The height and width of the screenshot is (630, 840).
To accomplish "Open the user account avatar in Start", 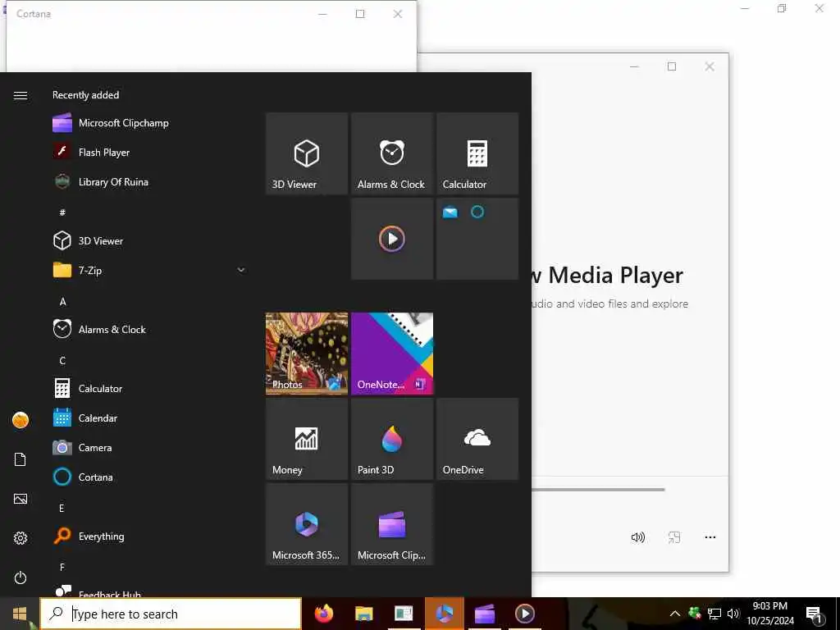I will (x=21, y=420).
